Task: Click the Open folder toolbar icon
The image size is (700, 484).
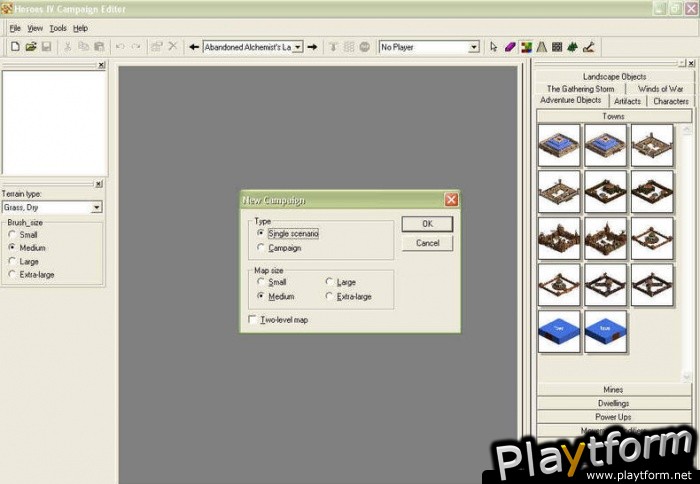Action: (x=31, y=46)
